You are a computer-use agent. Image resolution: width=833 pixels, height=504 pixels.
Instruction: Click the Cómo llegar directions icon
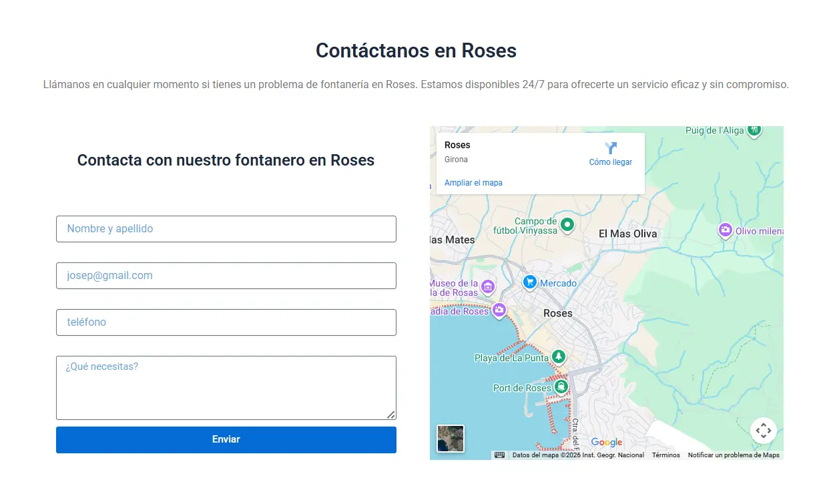pyautogui.click(x=610, y=148)
